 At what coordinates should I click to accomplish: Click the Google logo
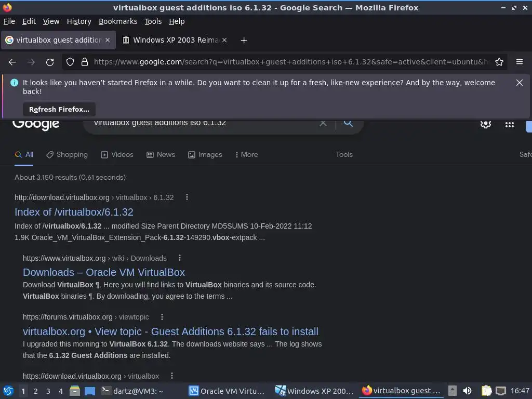(x=36, y=125)
